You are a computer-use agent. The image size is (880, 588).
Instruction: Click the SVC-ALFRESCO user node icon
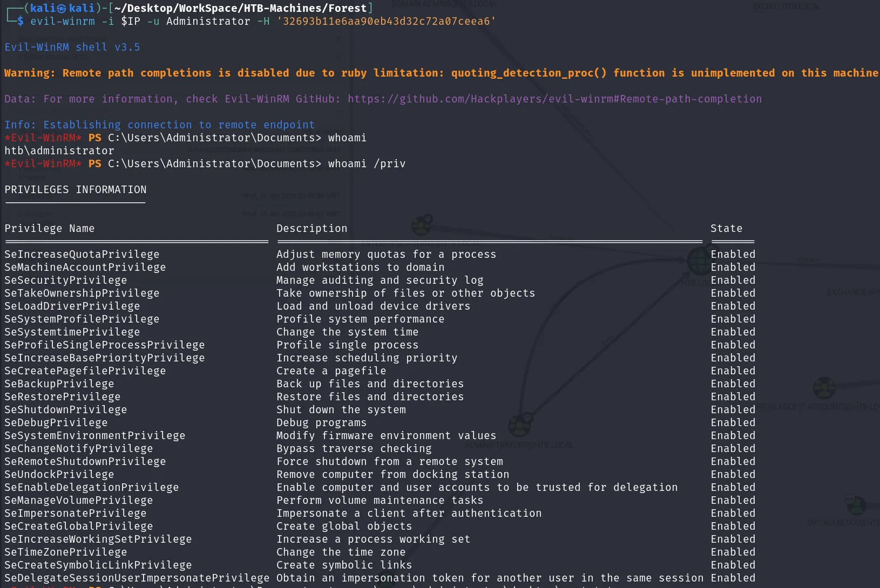point(855,505)
